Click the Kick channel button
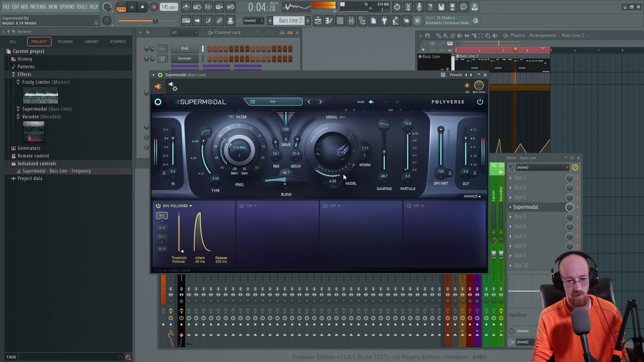The image size is (644, 362). [x=185, y=49]
